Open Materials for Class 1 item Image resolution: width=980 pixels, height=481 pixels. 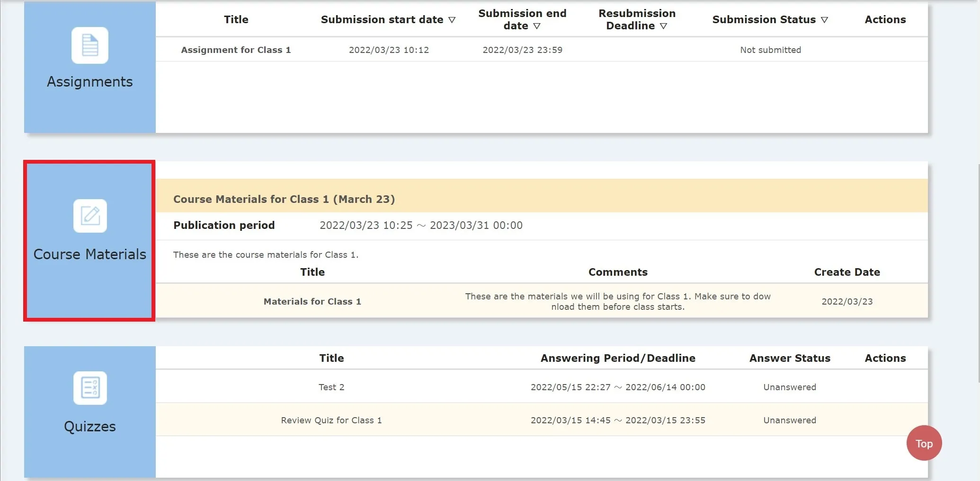click(x=312, y=301)
